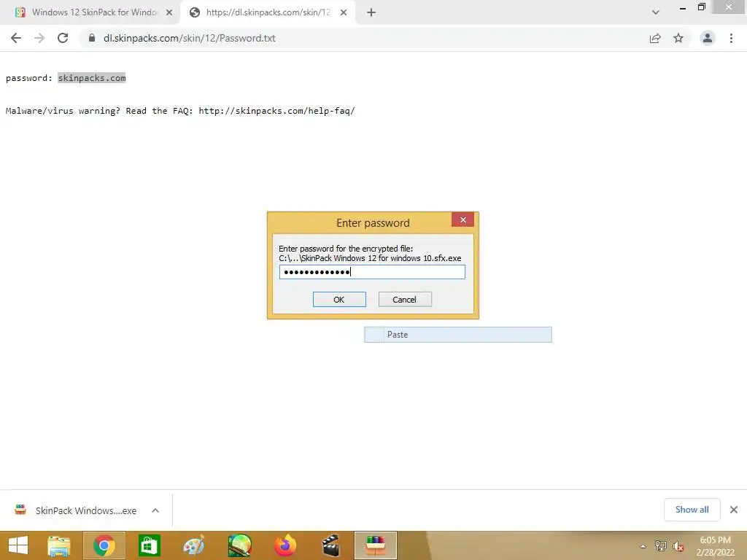Close the Enter password dialog

point(462,219)
